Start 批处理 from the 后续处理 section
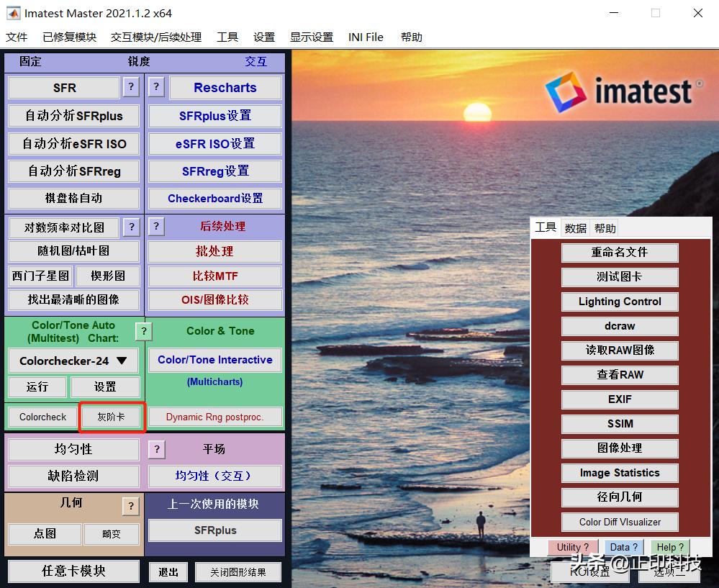The height and width of the screenshot is (588, 719). [214, 251]
